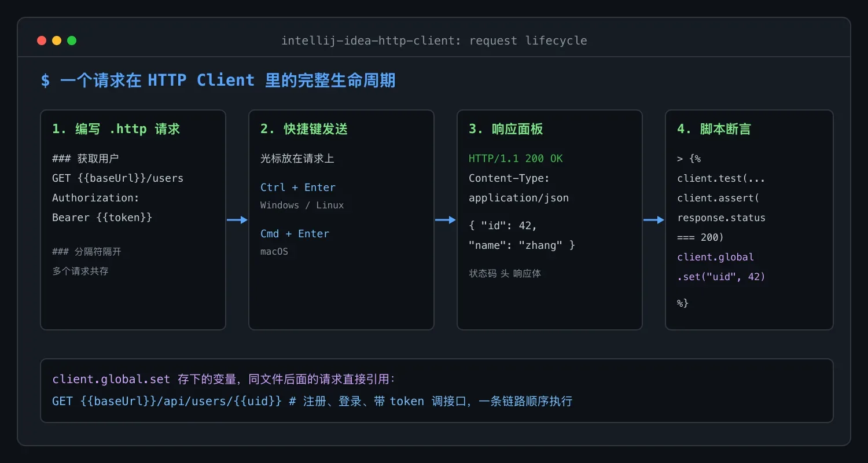
Task: Click the footer line starting 'client.global.set 存下的变量'
Action: click(x=223, y=380)
